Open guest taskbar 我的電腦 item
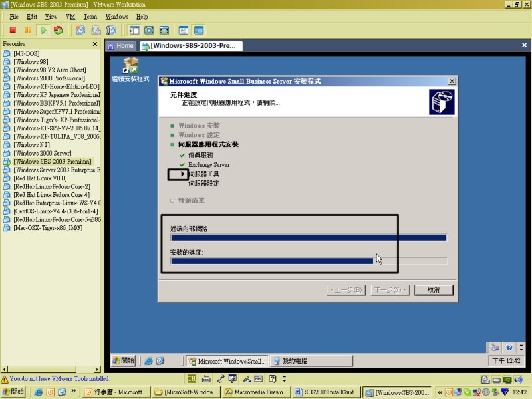 coord(311,361)
